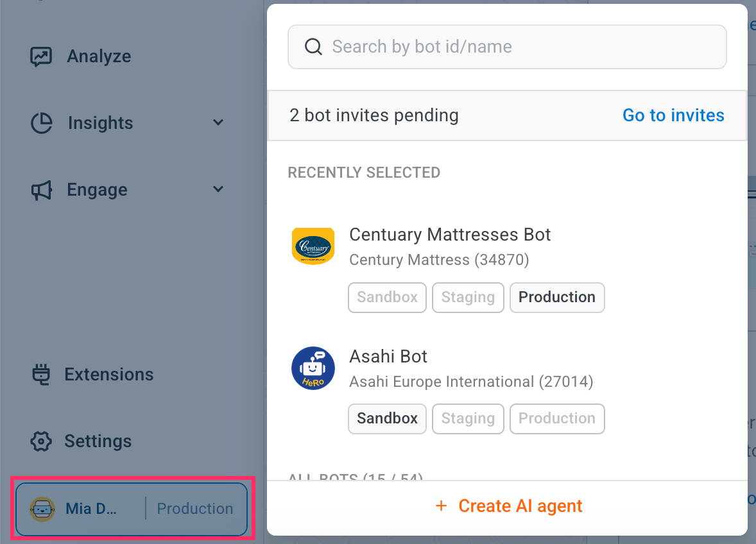Expand the Engage menu chevron
The width and height of the screenshot is (756, 544).
click(x=218, y=189)
